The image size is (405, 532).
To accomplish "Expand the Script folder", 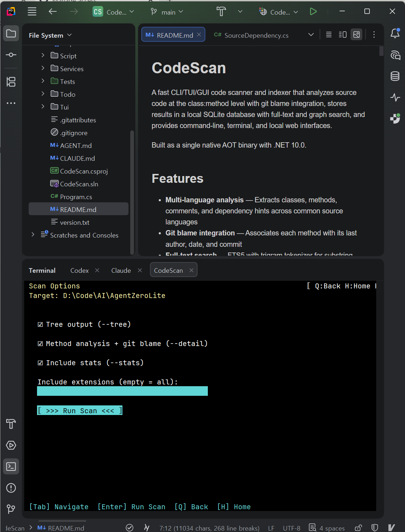I will click(x=43, y=55).
